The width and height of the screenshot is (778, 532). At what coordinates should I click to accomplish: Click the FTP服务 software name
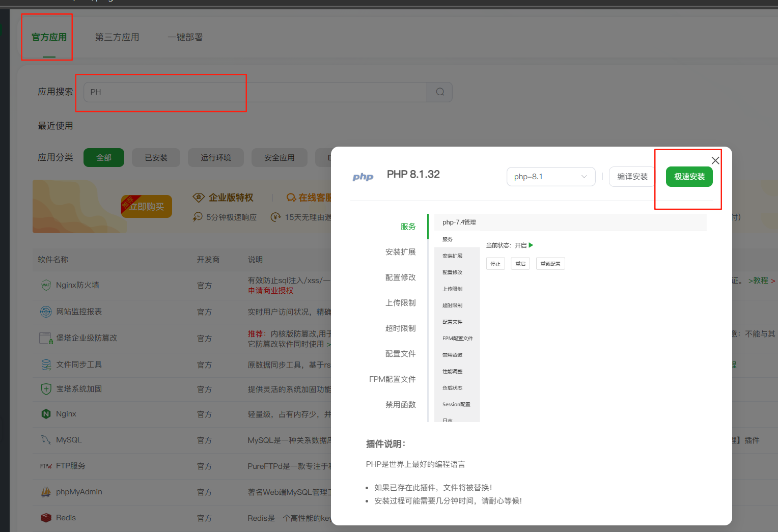click(x=71, y=466)
